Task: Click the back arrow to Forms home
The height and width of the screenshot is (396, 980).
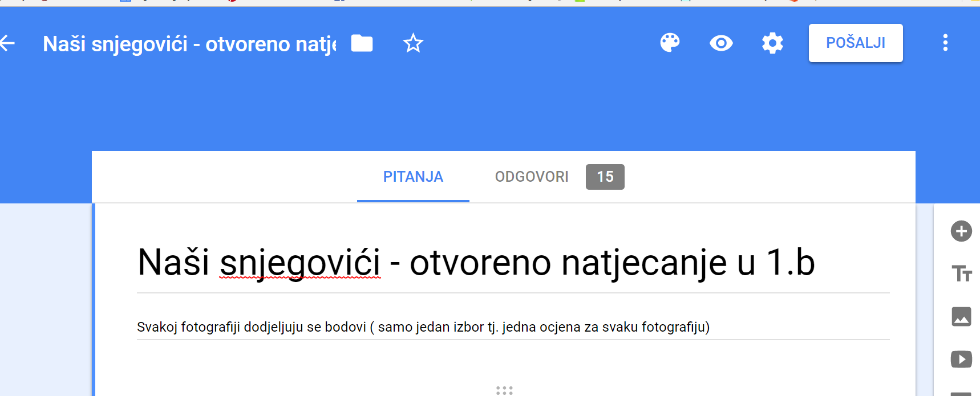Action: coord(7,43)
